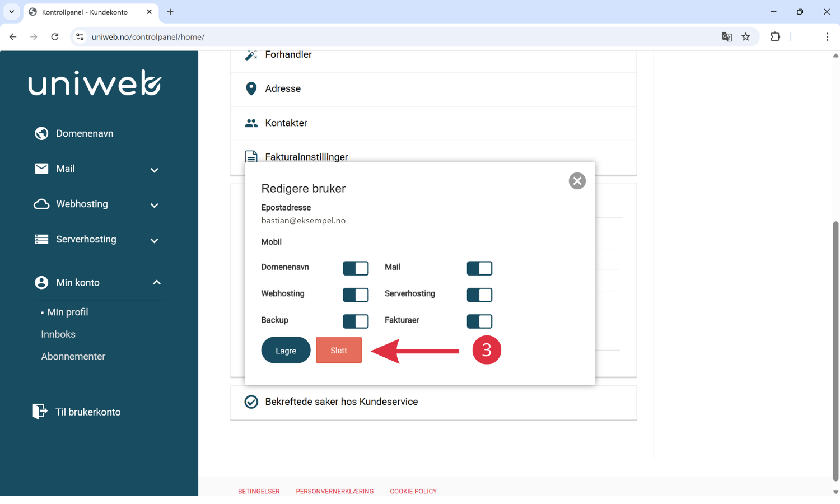Click the uniweb logo in sidebar
The height and width of the screenshot is (504, 840).
tap(95, 83)
